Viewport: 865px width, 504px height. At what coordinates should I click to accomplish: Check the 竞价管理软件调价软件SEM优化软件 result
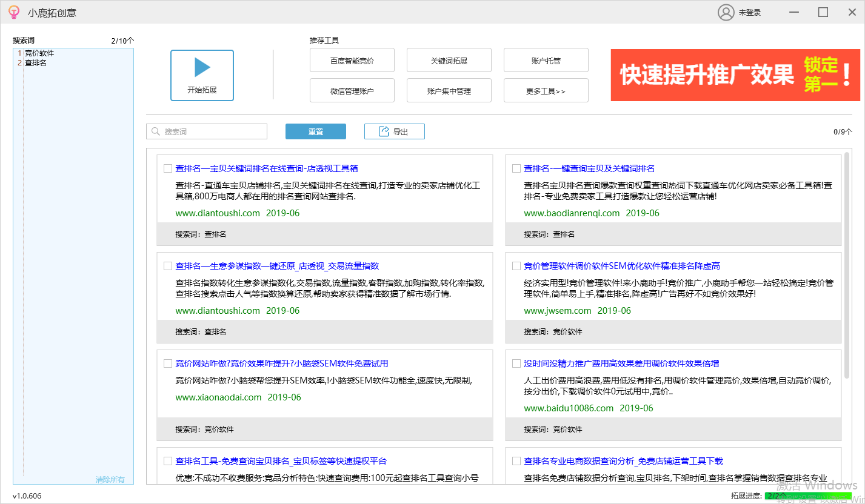point(516,266)
